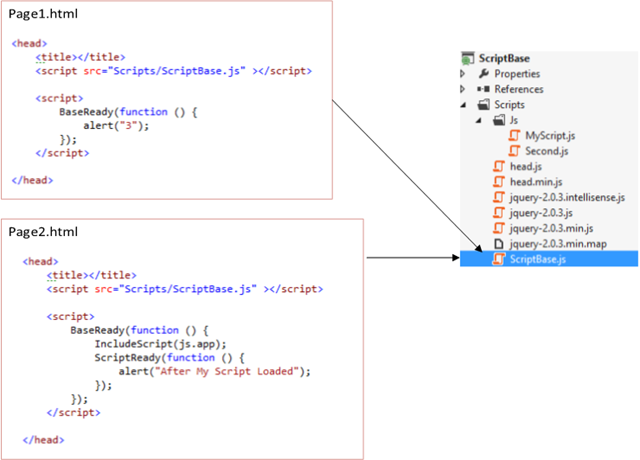Click the title tag in Page1 code
This screenshot has height=460, width=640.
(80, 57)
